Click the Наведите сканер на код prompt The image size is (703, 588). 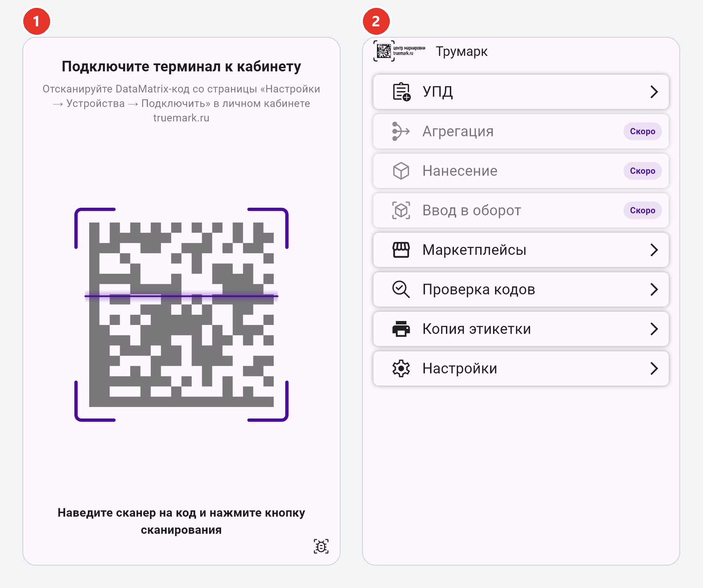point(181,521)
